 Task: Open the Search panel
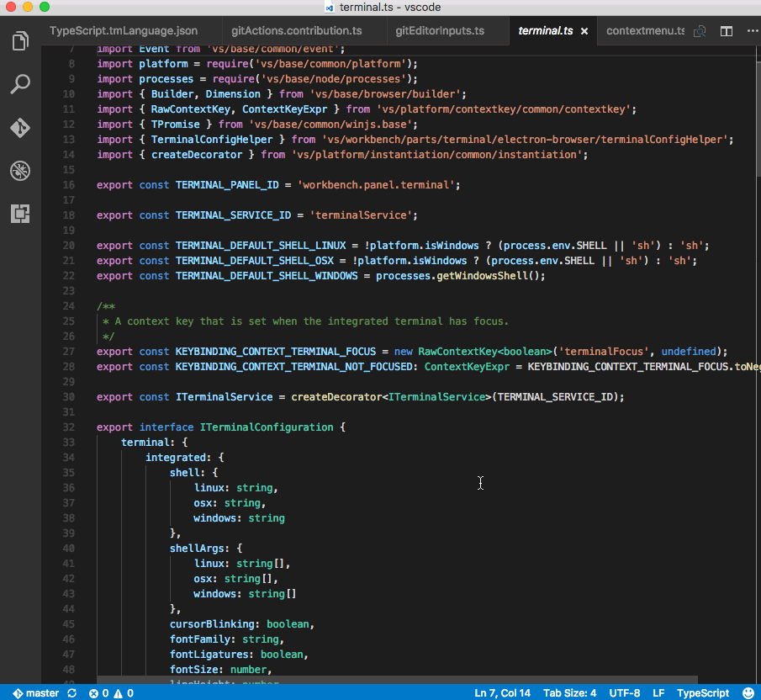tap(20, 84)
